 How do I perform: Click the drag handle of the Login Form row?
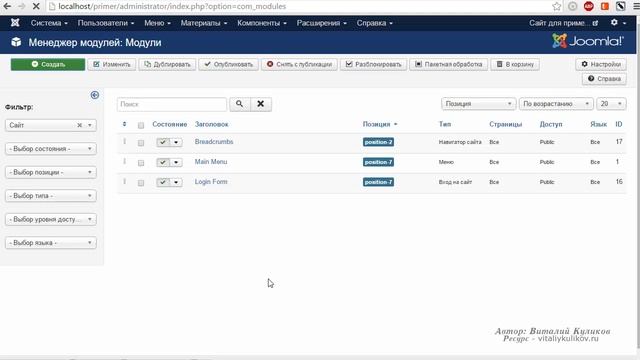pyautogui.click(x=124, y=182)
